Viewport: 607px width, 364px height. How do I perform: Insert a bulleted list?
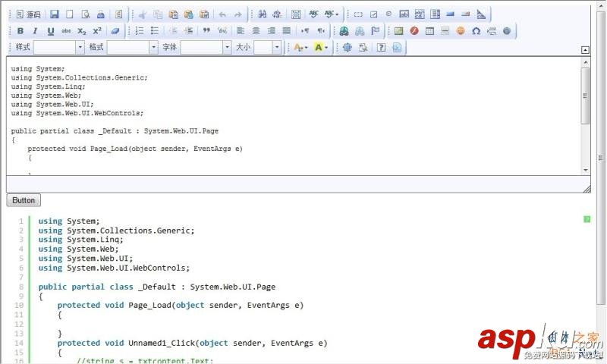[x=155, y=31]
